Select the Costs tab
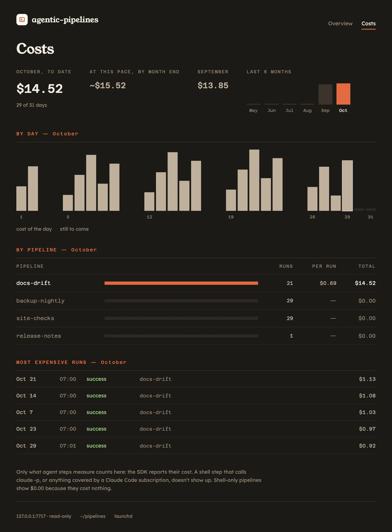This screenshot has height=532, width=392. point(369,23)
